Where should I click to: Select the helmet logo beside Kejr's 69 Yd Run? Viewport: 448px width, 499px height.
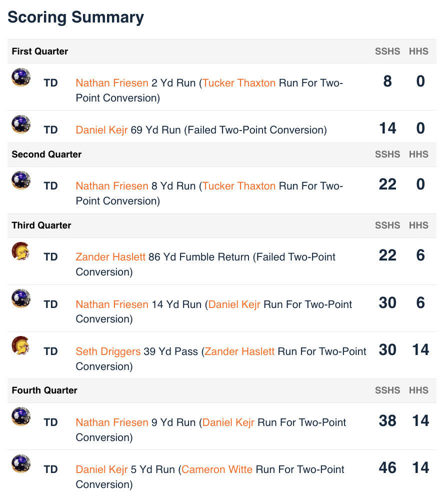pos(21,124)
